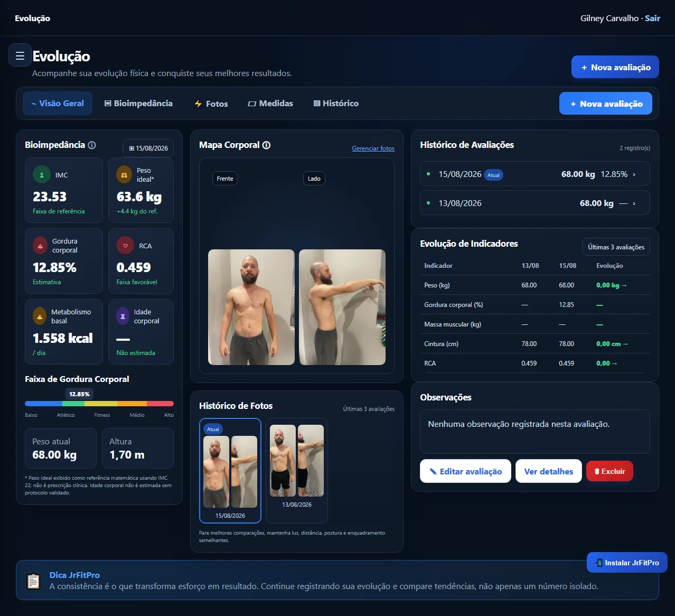Click the green IMC card icon
Image resolution: width=675 pixels, height=616 pixels.
pyautogui.click(x=42, y=175)
